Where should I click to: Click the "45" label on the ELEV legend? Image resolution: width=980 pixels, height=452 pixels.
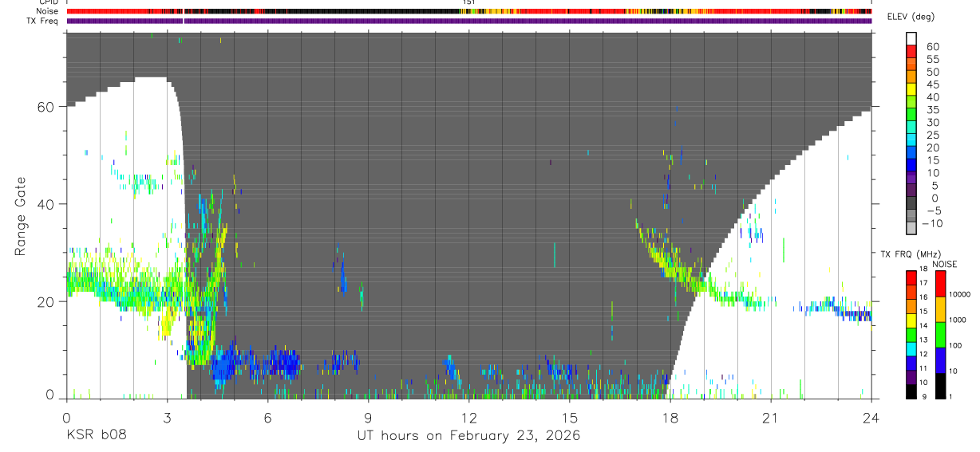click(933, 85)
